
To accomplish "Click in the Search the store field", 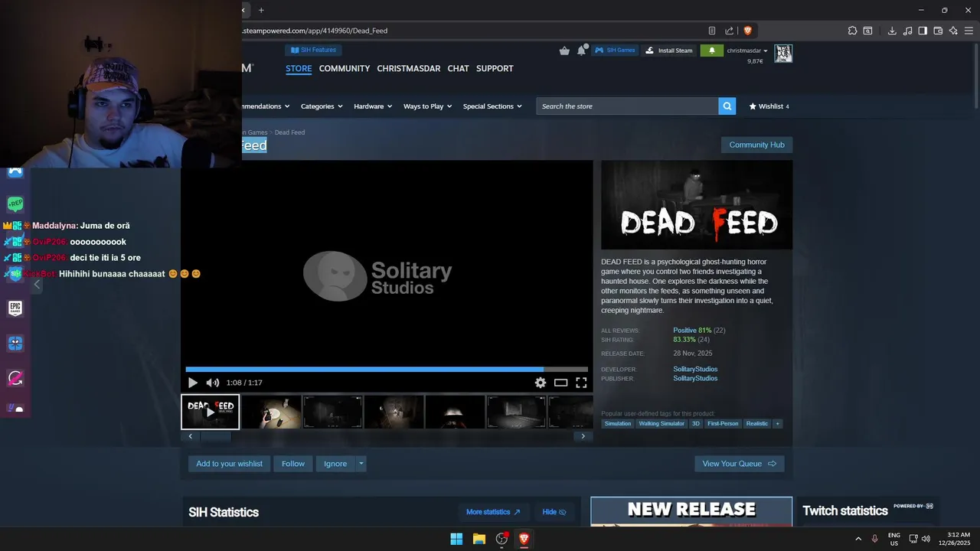I will coord(627,106).
